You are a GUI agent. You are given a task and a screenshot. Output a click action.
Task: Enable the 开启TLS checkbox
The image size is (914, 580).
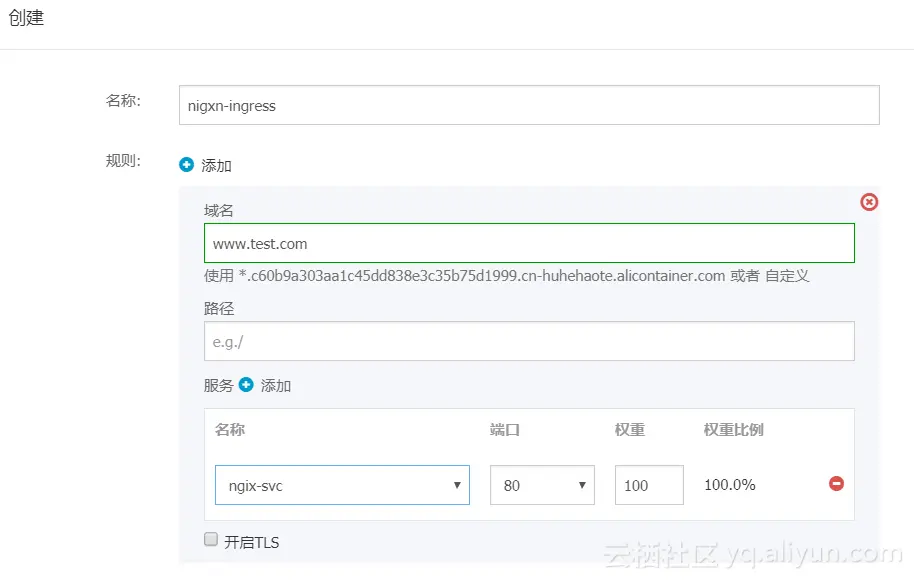(211, 539)
